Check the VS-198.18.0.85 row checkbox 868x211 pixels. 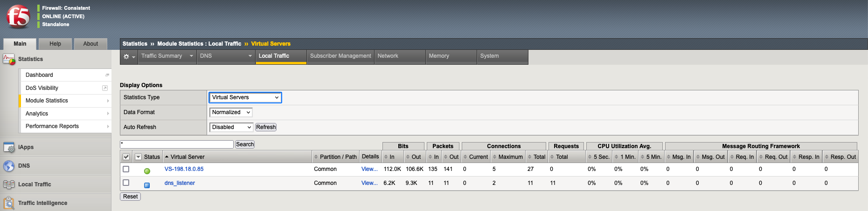tap(126, 169)
